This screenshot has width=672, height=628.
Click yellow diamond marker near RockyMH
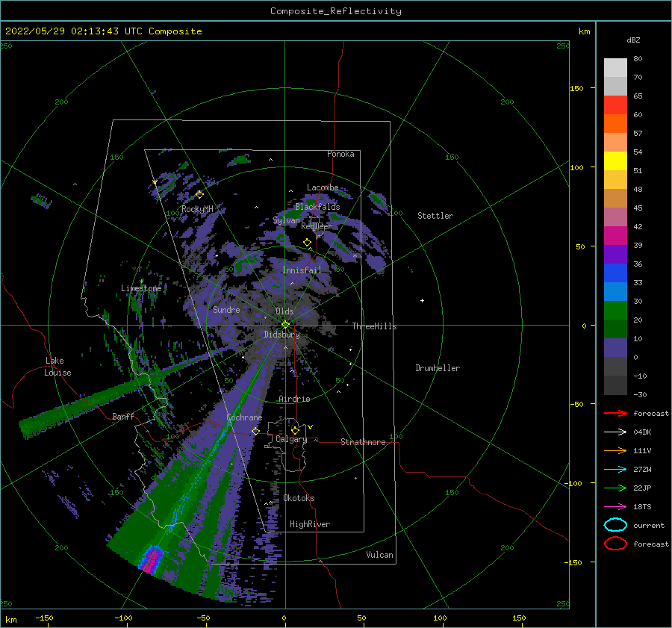point(199,195)
